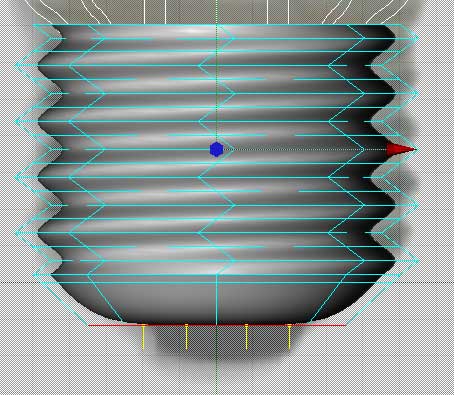Select the green vertical axis line below the model

(217, 361)
